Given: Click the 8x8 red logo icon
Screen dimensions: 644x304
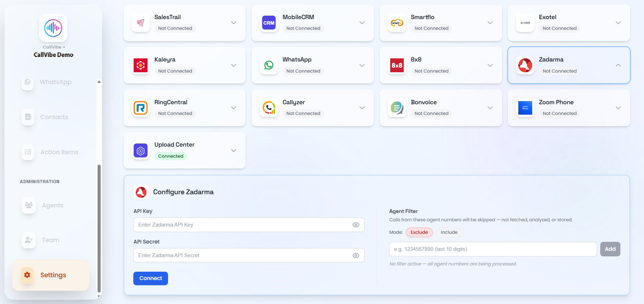Looking at the screenshot, I should (x=397, y=65).
